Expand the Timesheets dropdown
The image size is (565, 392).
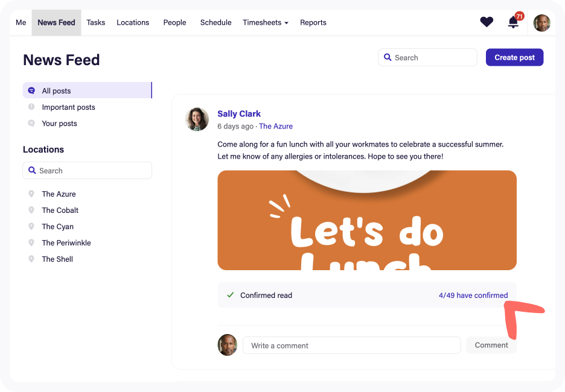tap(265, 22)
